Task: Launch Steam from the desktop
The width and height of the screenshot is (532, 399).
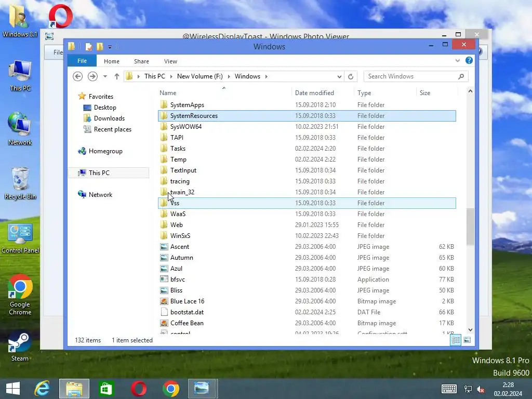Action: 20,347
